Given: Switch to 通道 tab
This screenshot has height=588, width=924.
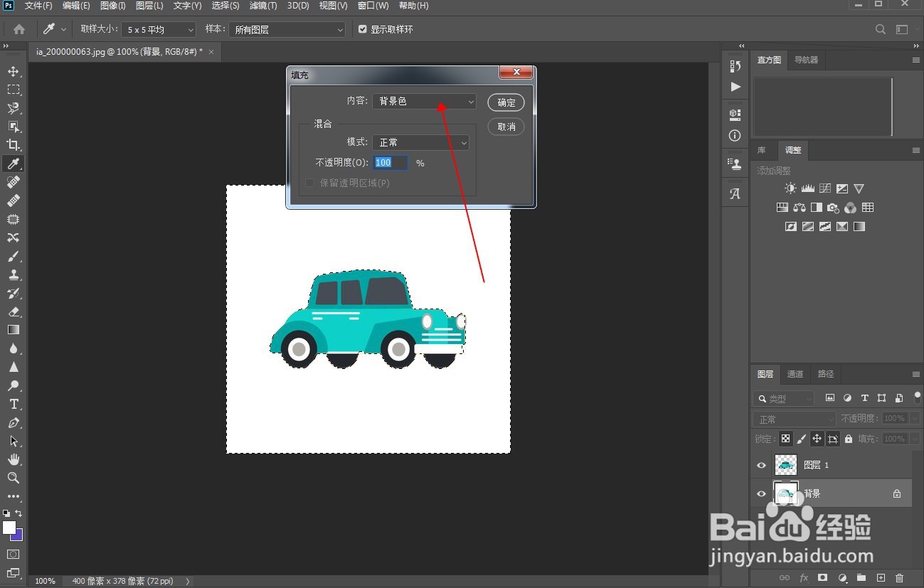Looking at the screenshot, I should (x=795, y=374).
